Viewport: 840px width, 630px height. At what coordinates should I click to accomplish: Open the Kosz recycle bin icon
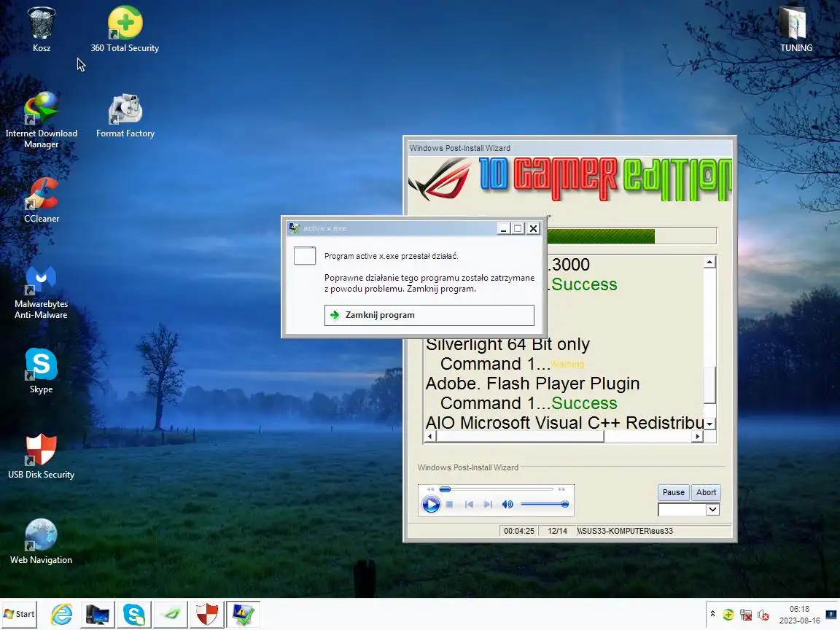coord(42,30)
